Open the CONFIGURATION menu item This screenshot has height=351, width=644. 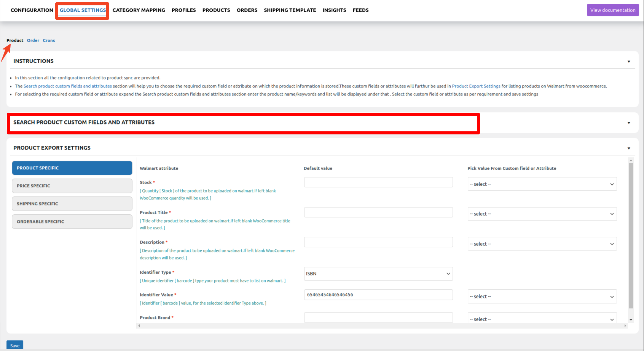(x=32, y=10)
